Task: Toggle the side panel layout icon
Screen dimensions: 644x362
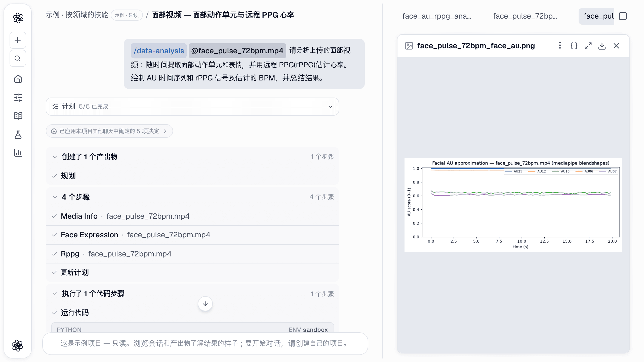Action: click(x=623, y=16)
